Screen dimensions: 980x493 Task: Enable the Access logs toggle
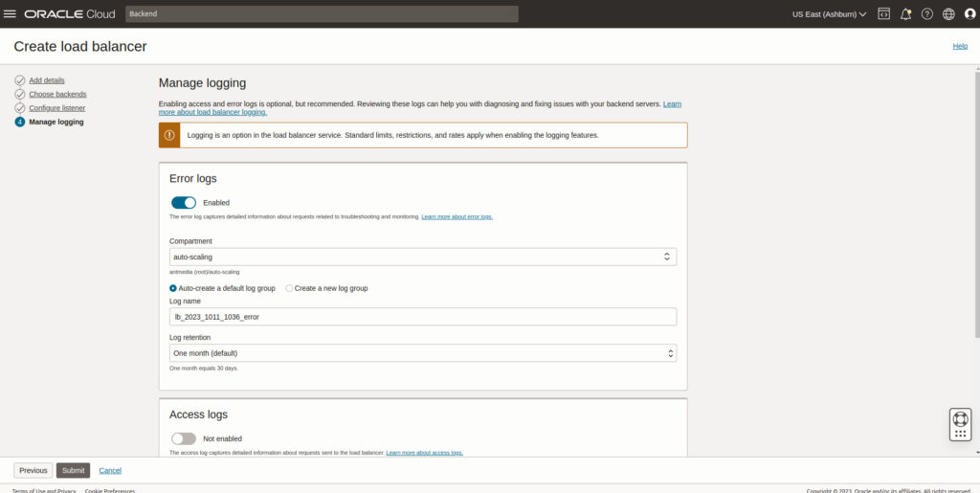tap(184, 438)
